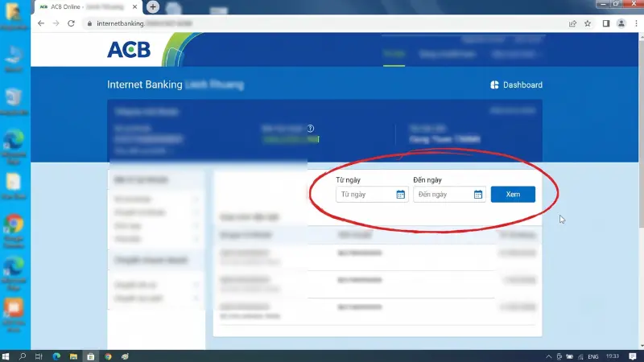Click the ACB logo

click(129, 50)
